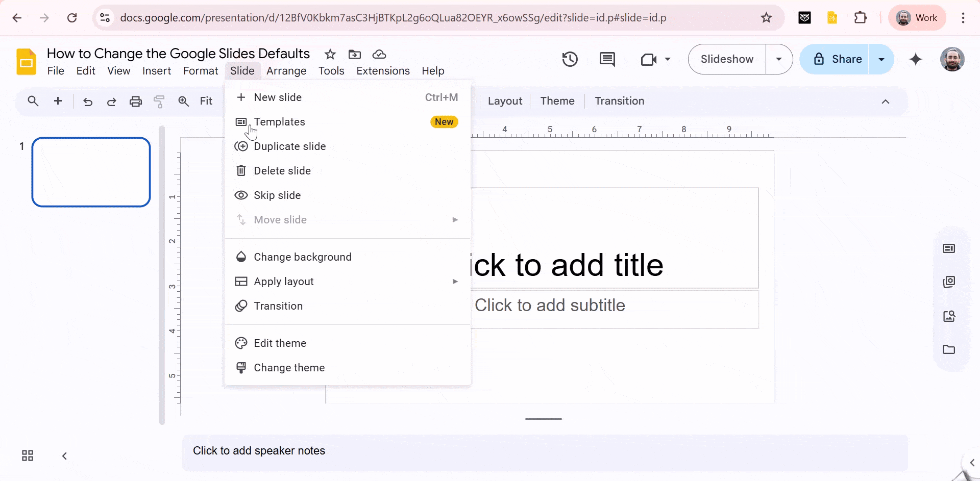Collapse the toolbar with the chevron
The image size is (980, 481).
click(x=886, y=102)
